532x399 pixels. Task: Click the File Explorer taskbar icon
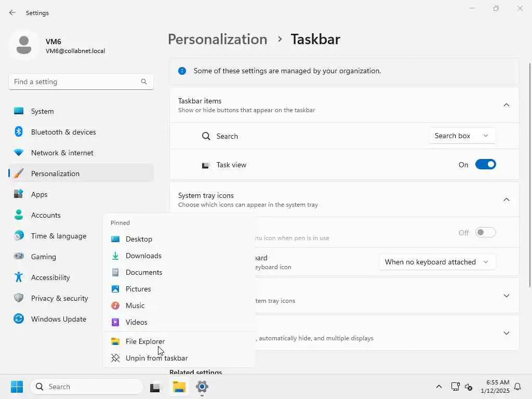click(179, 387)
